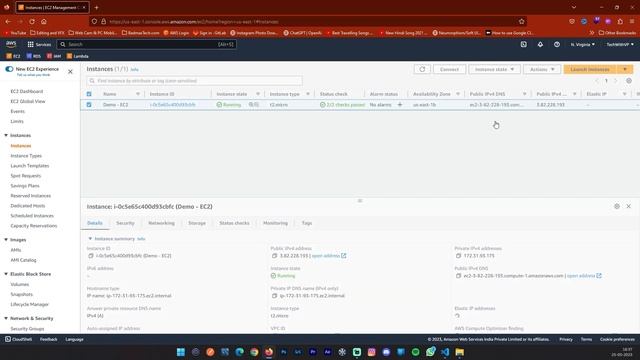Screen dimensions: 640x360
Task: Copy the Private IP DNS name
Action: 274,296
